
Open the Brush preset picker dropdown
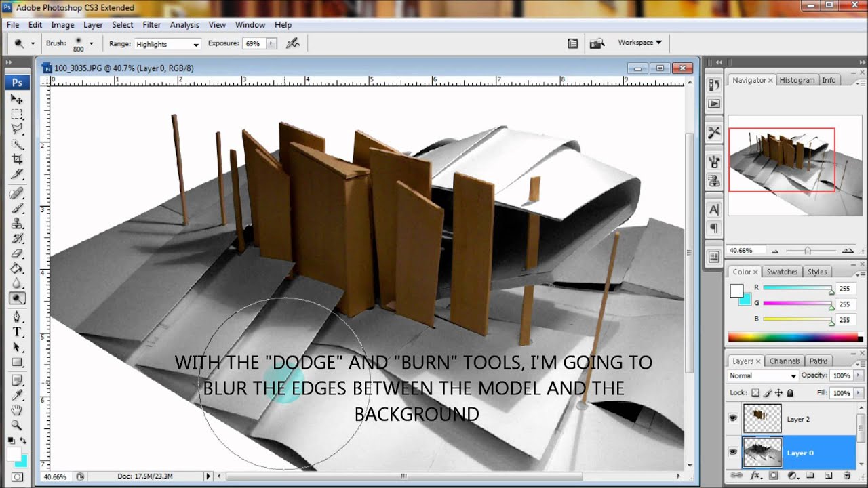point(91,43)
